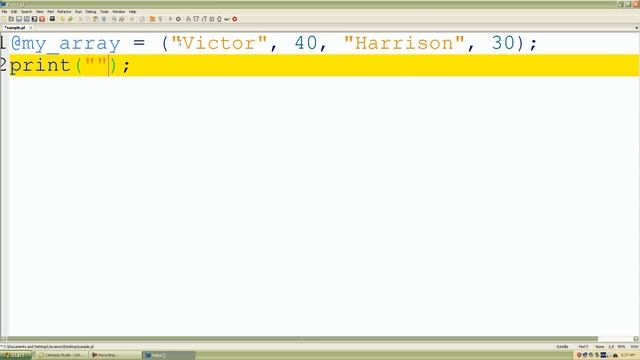Screen dimensions: 640x360
Task: Click the save file toolbar icon
Action: pos(19,19)
